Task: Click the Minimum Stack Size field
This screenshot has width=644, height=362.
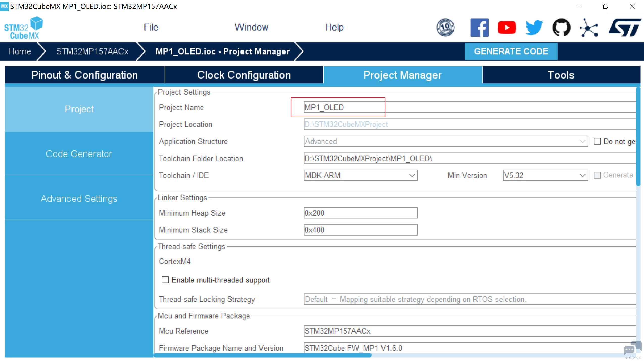Action: point(361,230)
